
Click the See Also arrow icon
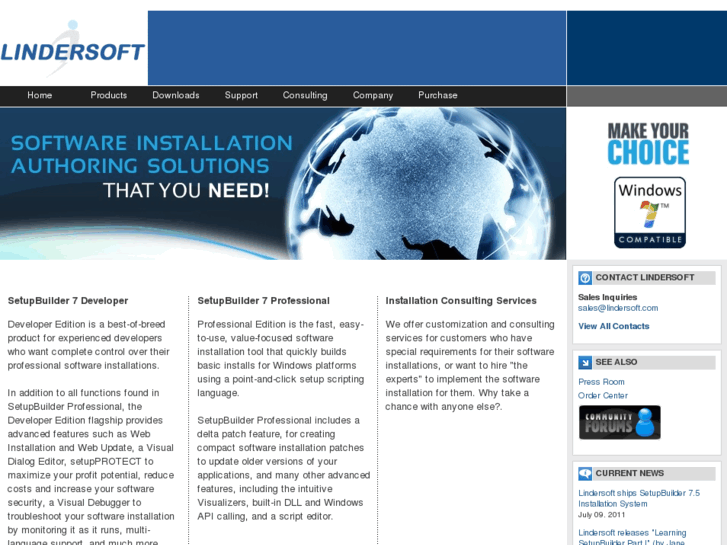pos(585,362)
